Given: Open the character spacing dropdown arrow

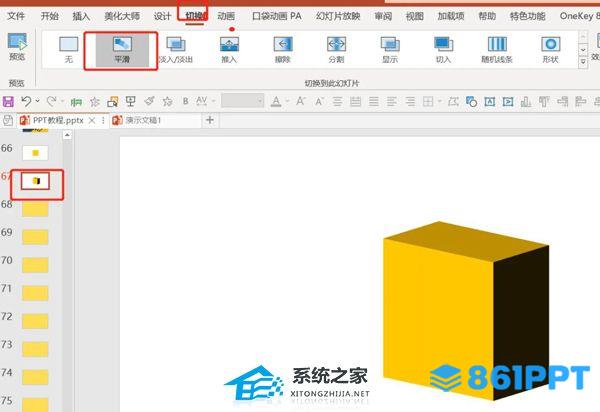Looking at the screenshot, I should (x=214, y=101).
